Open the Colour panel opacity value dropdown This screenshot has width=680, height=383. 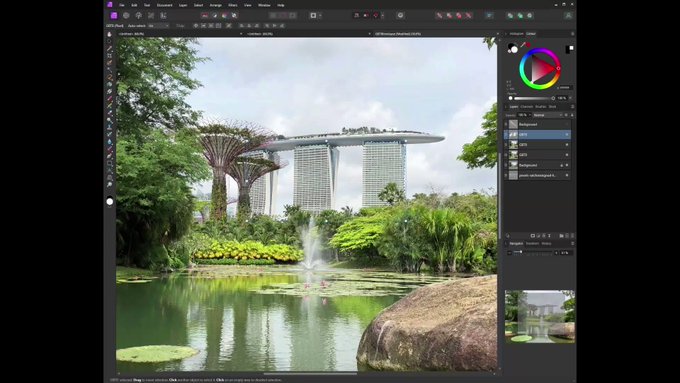[570, 98]
